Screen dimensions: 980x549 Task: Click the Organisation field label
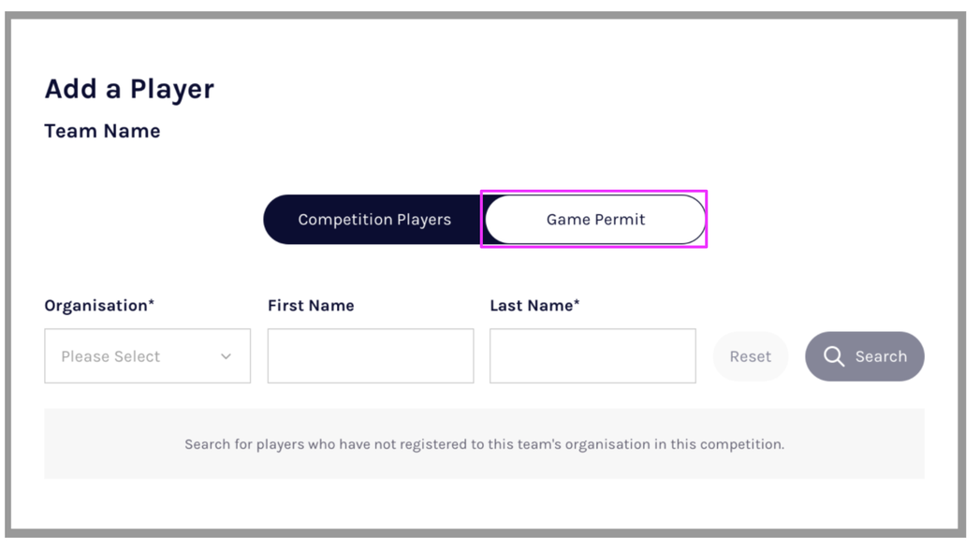pyautogui.click(x=95, y=306)
